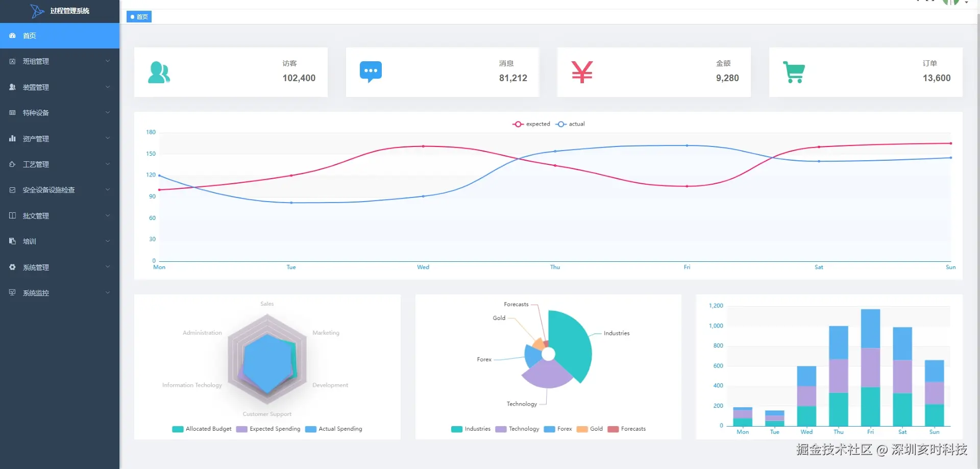980x469 pixels.
Task: Click the red yen currency icon
Action: [x=582, y=72]
